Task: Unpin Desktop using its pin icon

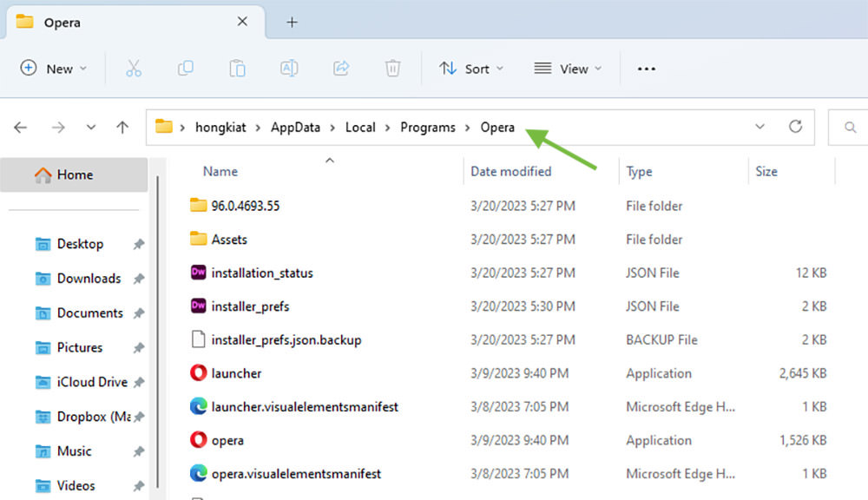Action: pyautogui.click(x=138, y=244)
